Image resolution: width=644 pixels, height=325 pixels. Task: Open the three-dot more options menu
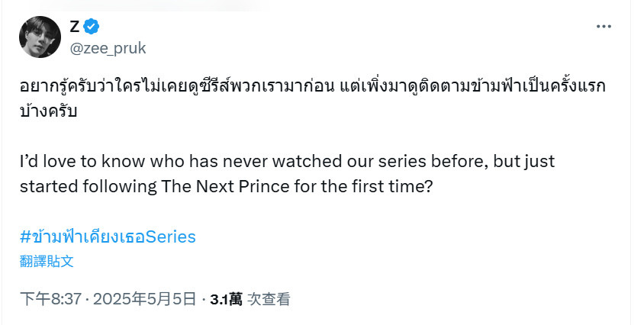pyautogui.click(x=604, y=27)
